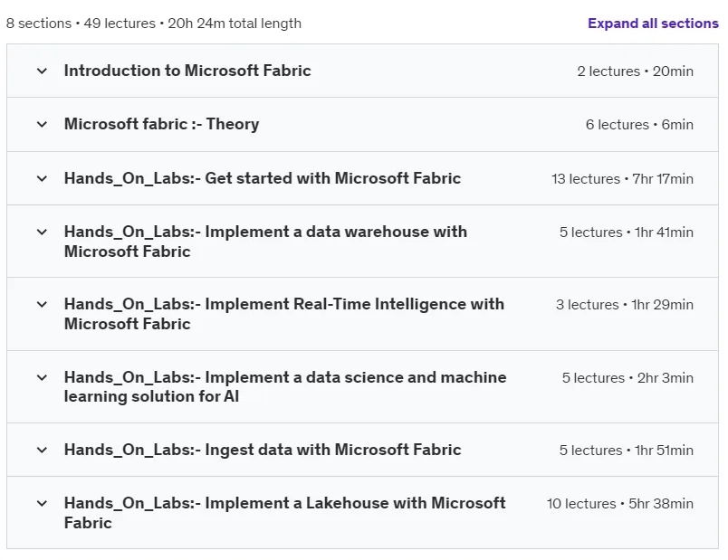Expand data science and machine learning chevron

click(x=42, y=377)
